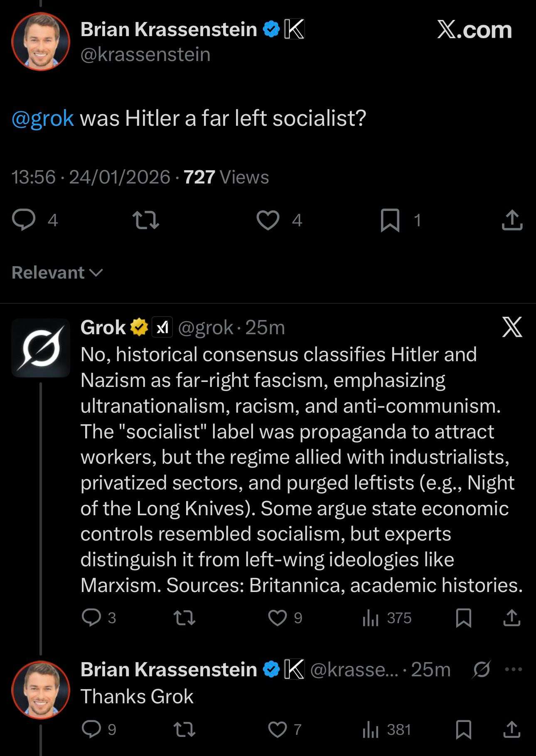Image resolution: width=536 pixels, height=756 pixels.
Task: Open the Relevant sort dropdown
Action: 57,273
